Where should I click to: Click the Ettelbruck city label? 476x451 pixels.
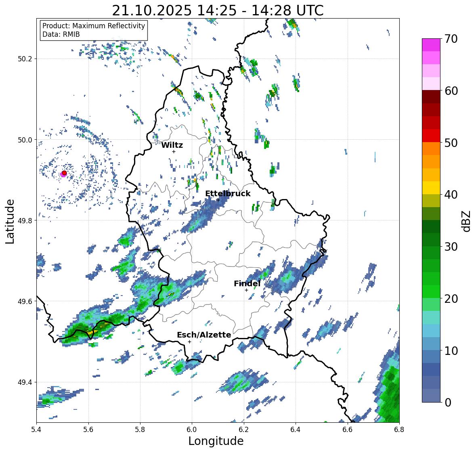pyautogui.click(x=228, y=194)
